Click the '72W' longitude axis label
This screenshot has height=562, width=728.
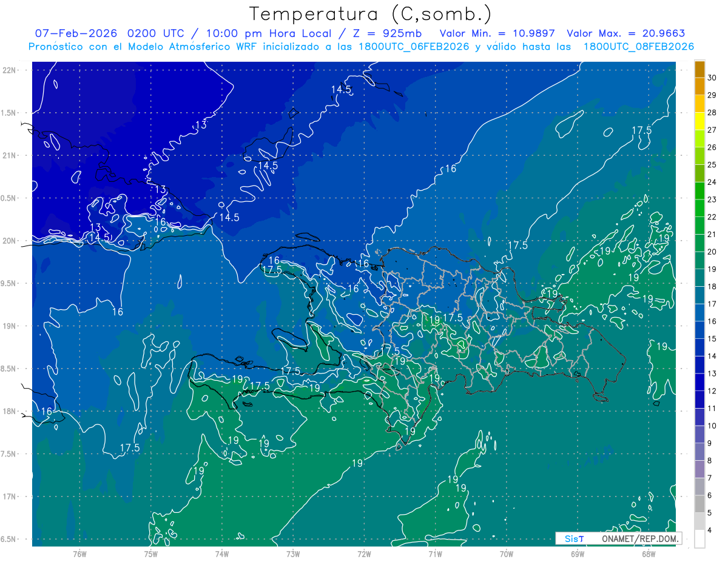(x=364, y=554)
